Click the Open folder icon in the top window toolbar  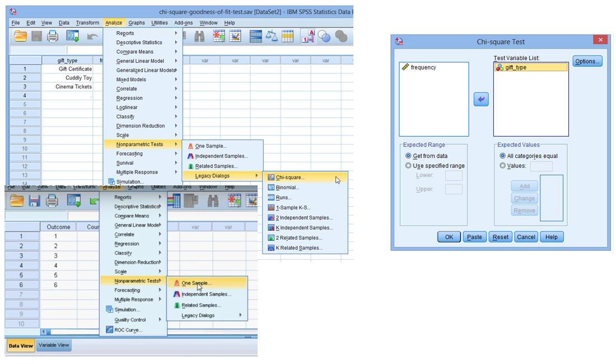[x=20, y=36]
